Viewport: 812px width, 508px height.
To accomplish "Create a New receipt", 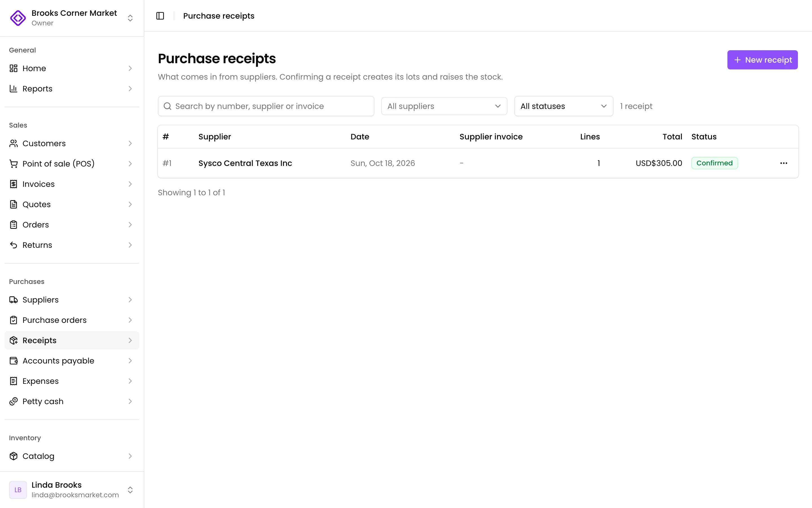I will (x=762, y=60).
